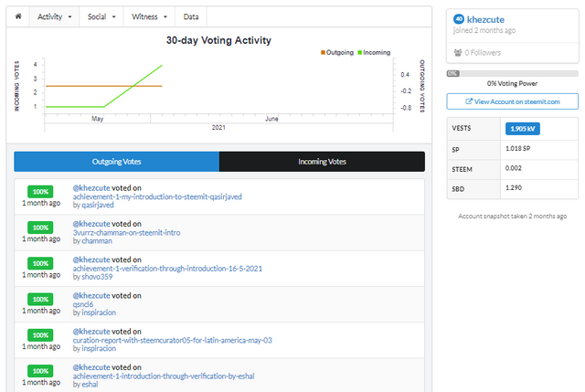
Task: Open the Data menu item
Action: pyautogui.click(x=191, y=16)
